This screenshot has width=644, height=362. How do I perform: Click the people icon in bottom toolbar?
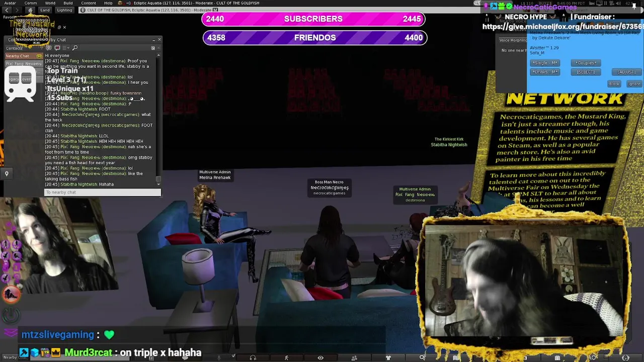click(x=354, y=358)
